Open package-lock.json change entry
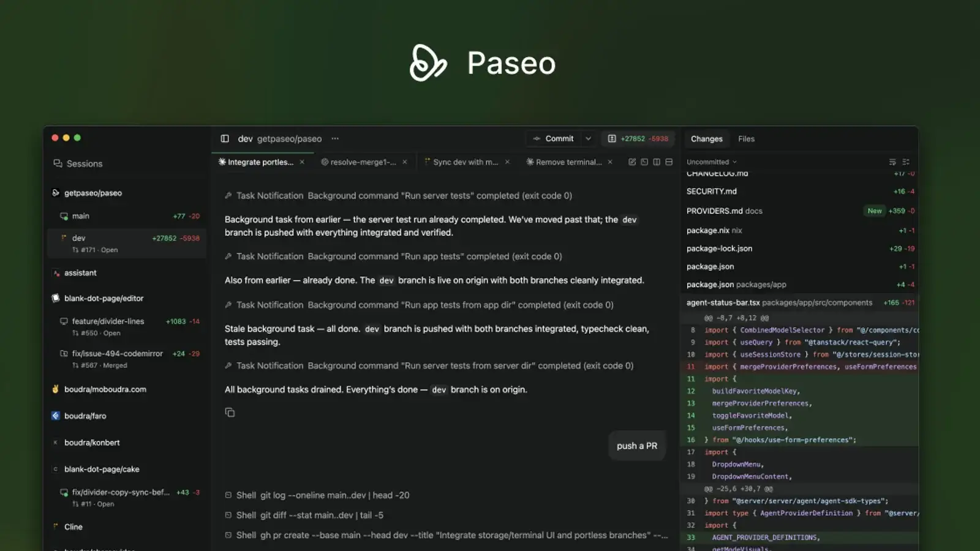Screen dimensions: 980x551 [x=799, y=249]
